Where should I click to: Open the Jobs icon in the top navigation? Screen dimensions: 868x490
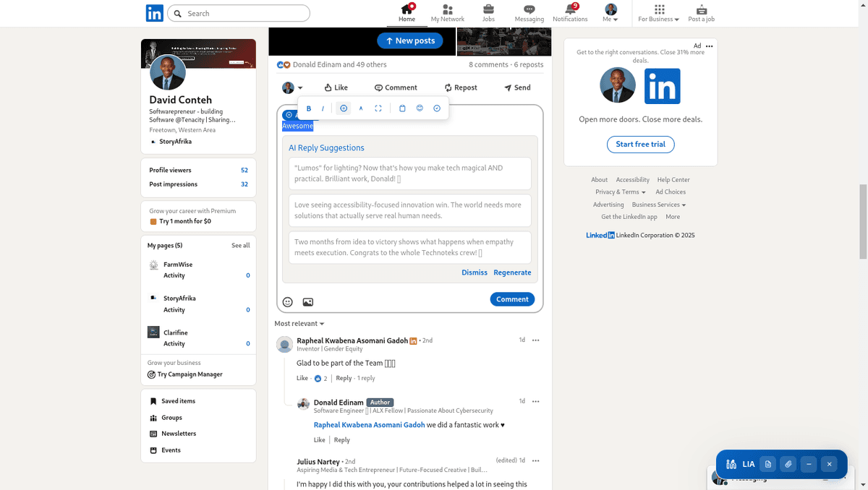(x=488, y=12)
